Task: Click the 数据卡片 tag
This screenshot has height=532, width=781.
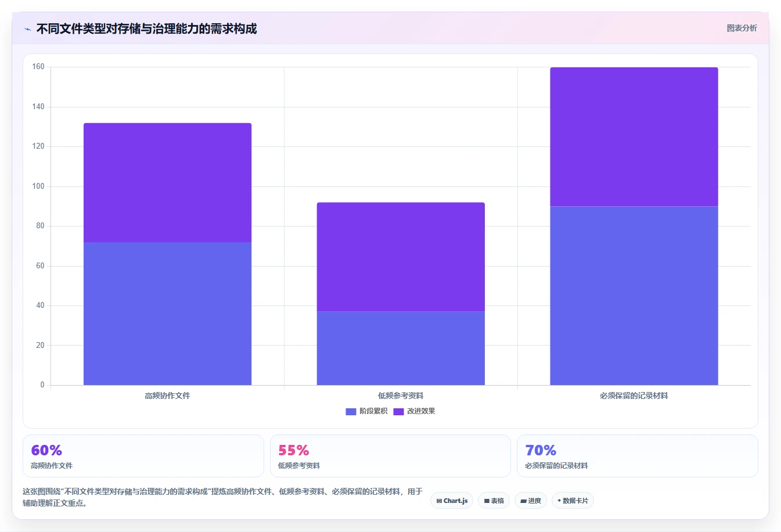Action: point(573,501)
